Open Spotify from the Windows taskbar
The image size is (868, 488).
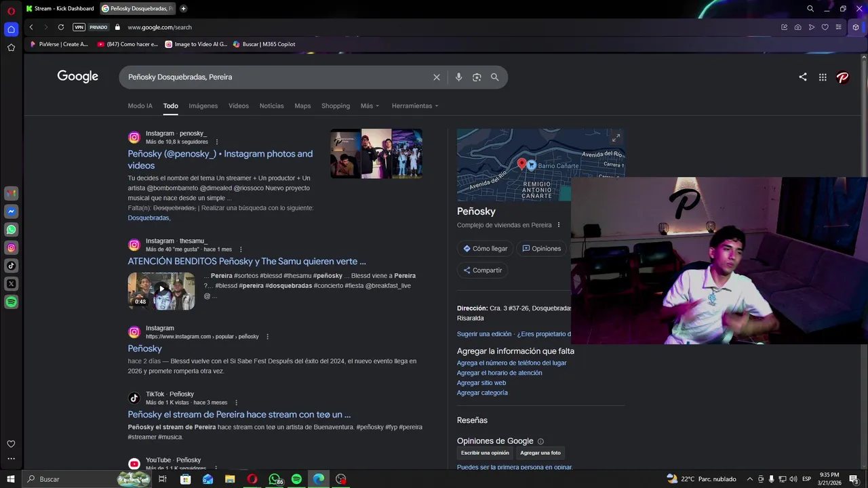click(296, 479)
